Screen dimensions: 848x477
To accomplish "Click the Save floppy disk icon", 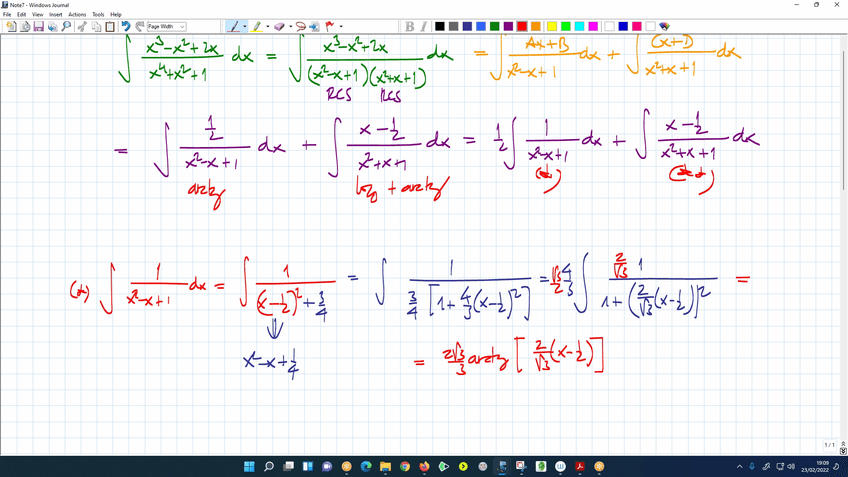I will pos(38,27).
